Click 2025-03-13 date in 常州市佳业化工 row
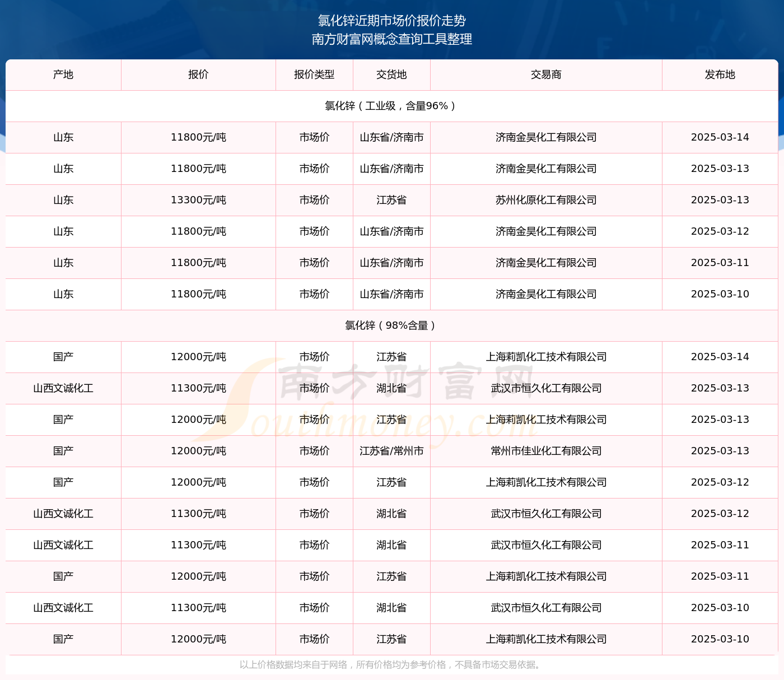This screenshot has width=784, height=680. point(720,451)
